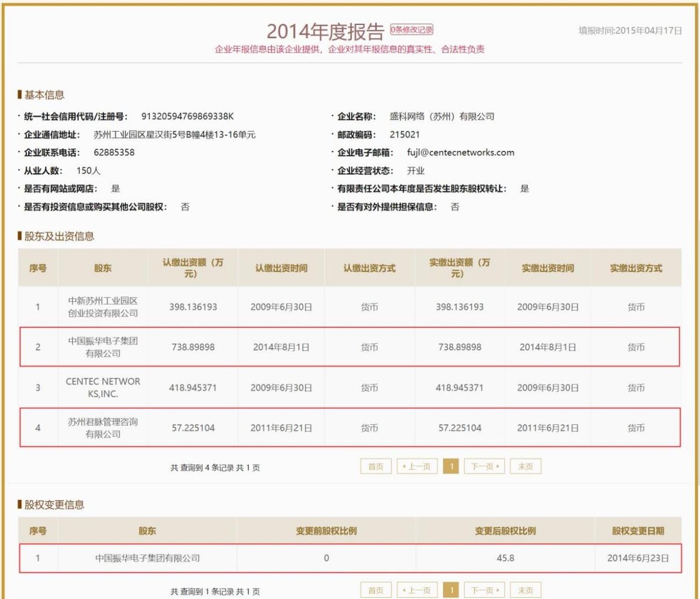Click 上一页 under the shareholder table
Image resolution: width=700 pixels, height=599 pixels.
[417, 466]
